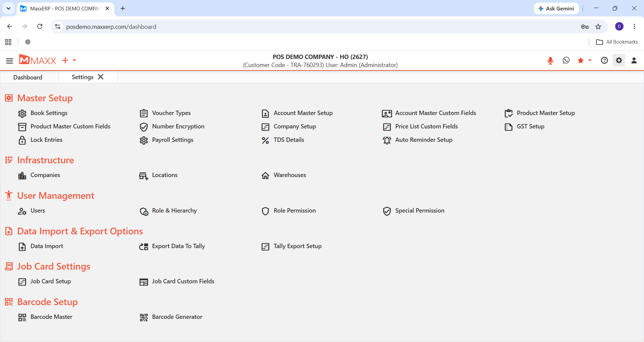Expand the favorites star dropdown arrow
The height and width of the screenshot is (342, 644).
[590, 60]
